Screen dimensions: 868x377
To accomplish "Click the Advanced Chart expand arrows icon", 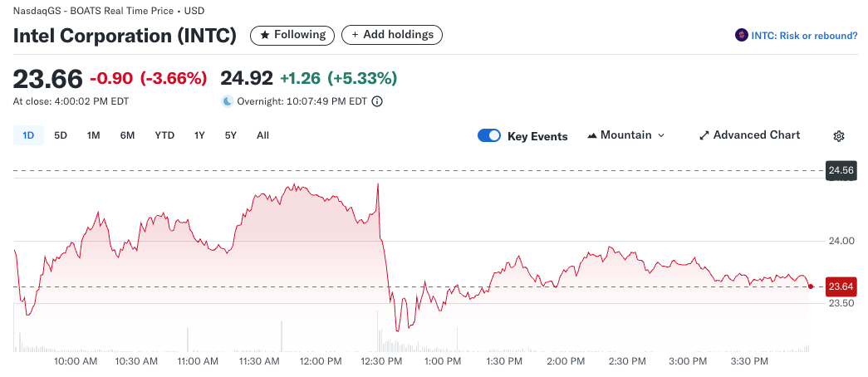I will (x=704, y=135).
